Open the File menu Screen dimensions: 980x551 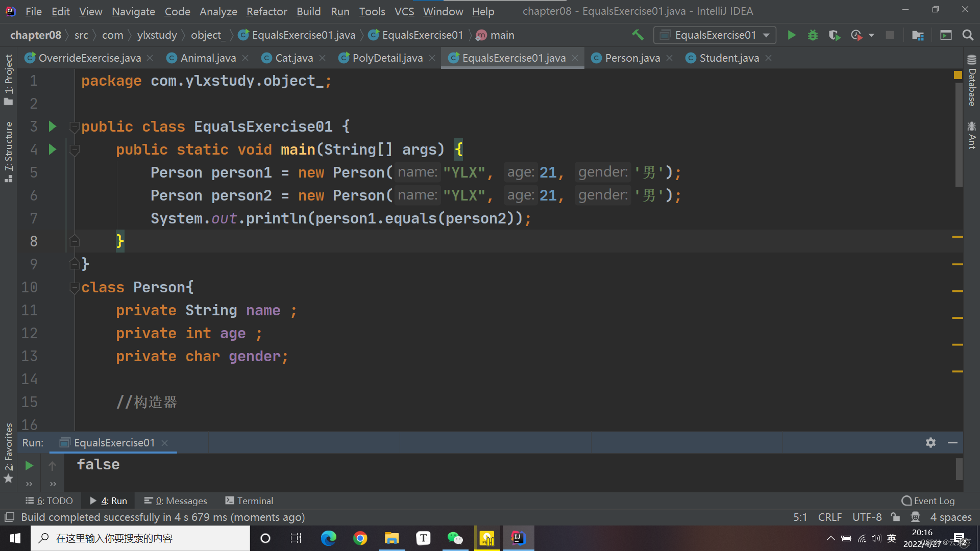point(33,11)
